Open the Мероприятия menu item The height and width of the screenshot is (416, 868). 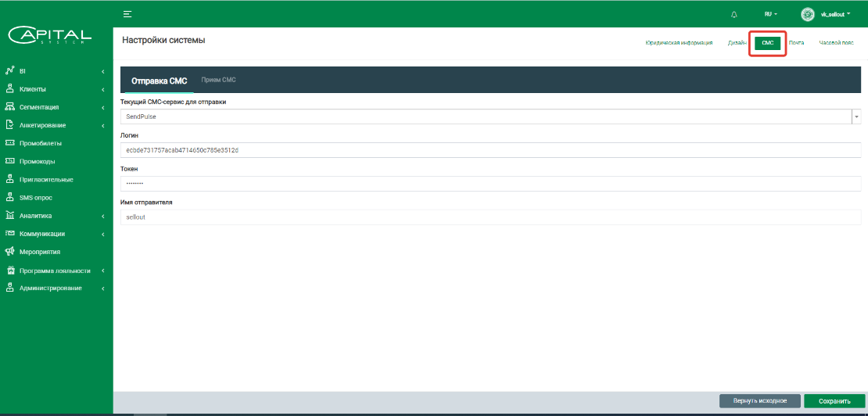[x=40, y=252]
